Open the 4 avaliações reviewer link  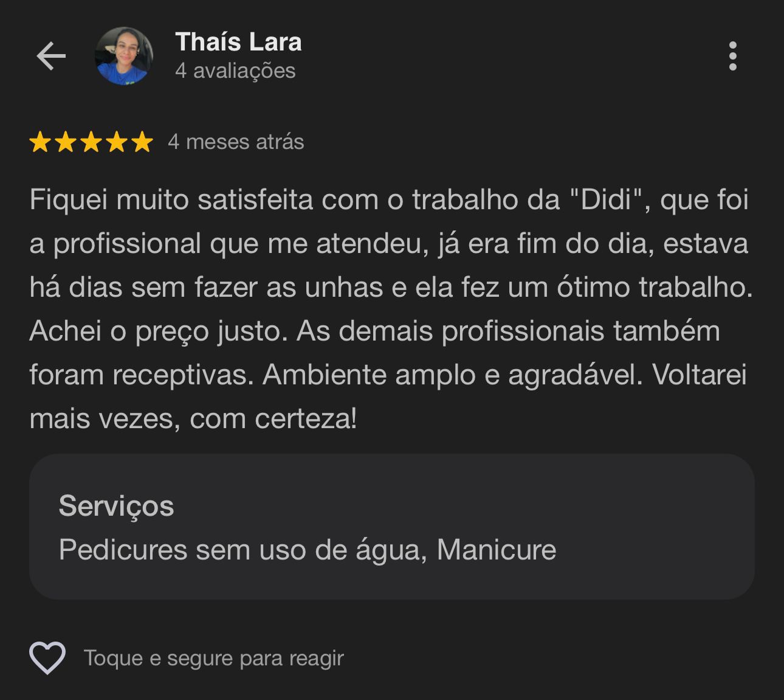[x=235, y=71]
